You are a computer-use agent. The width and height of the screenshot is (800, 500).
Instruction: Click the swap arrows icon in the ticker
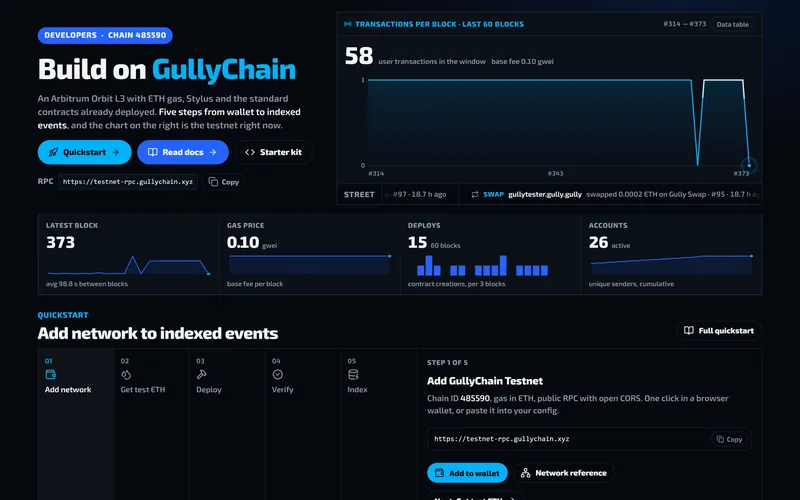coord(475,194)
